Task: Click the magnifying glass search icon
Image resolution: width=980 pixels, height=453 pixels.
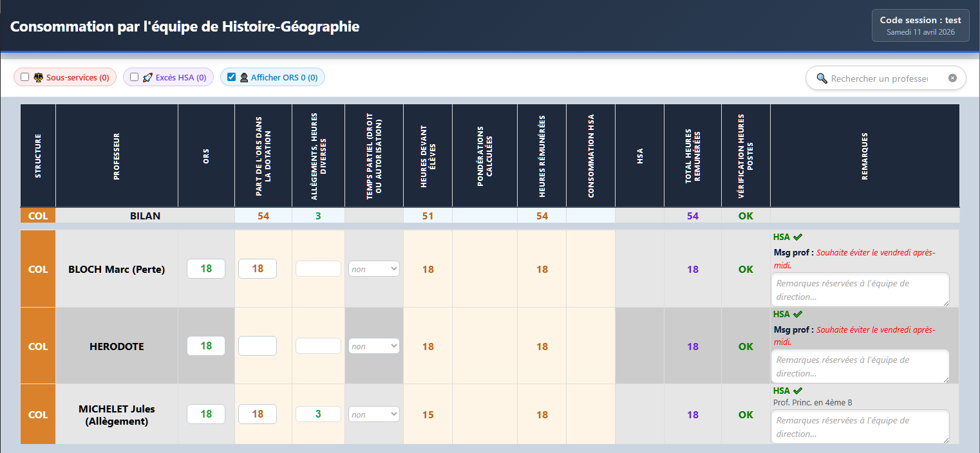Action: (822, 78)
